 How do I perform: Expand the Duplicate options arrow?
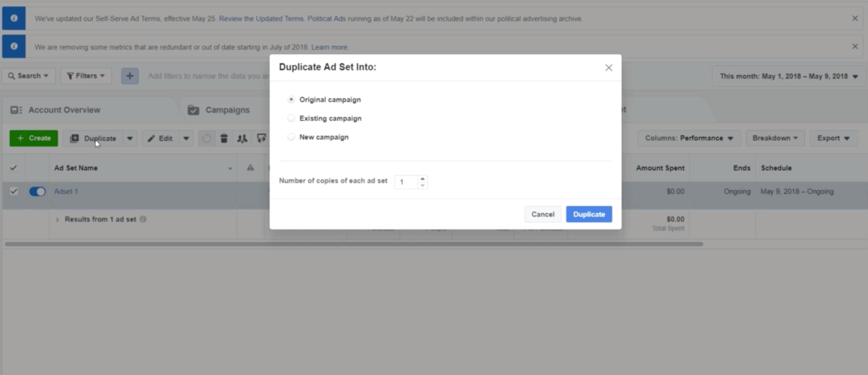click(x=130, y=138)
